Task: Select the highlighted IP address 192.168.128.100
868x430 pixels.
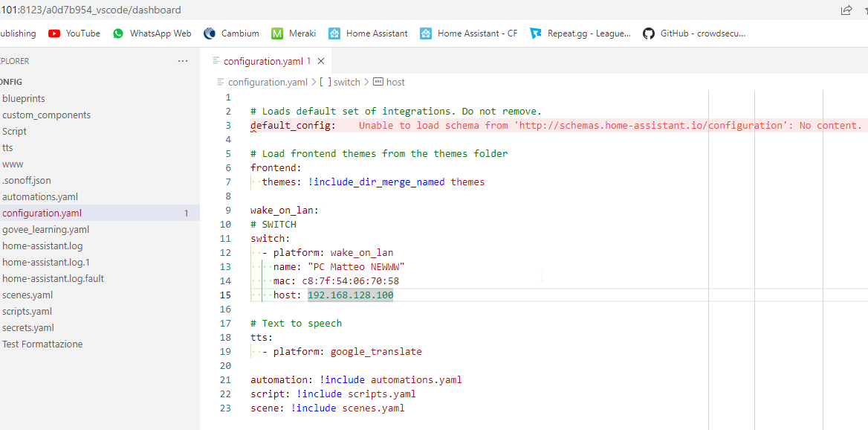Action: [350, 295]
